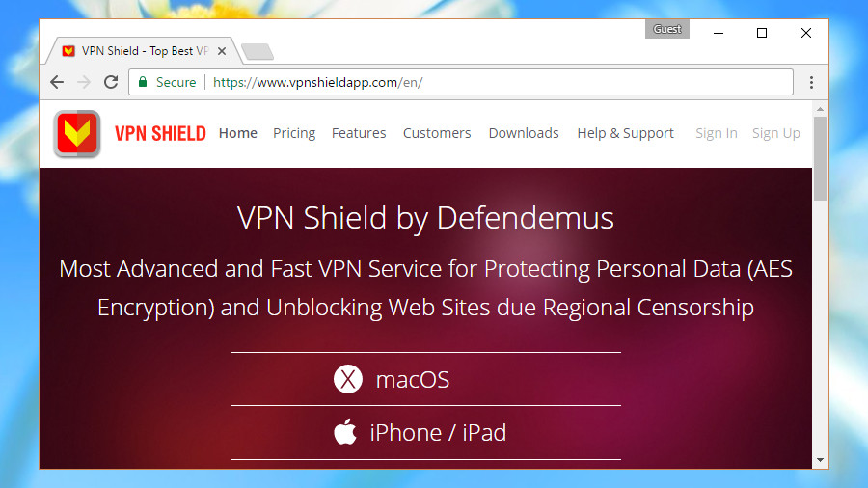The width and height of the screenshot is (868, 488).
Task: Open Help & Support
Action: tap(626, 133)
